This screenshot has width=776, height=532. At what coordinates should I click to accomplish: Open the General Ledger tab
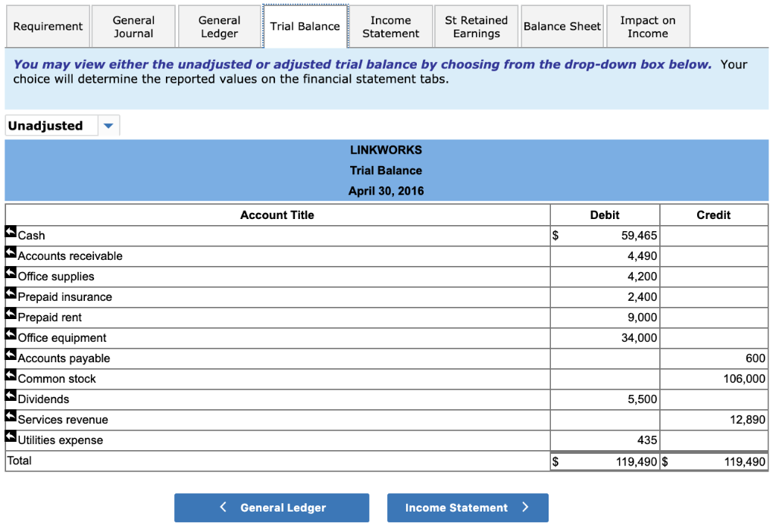[219, 27]
